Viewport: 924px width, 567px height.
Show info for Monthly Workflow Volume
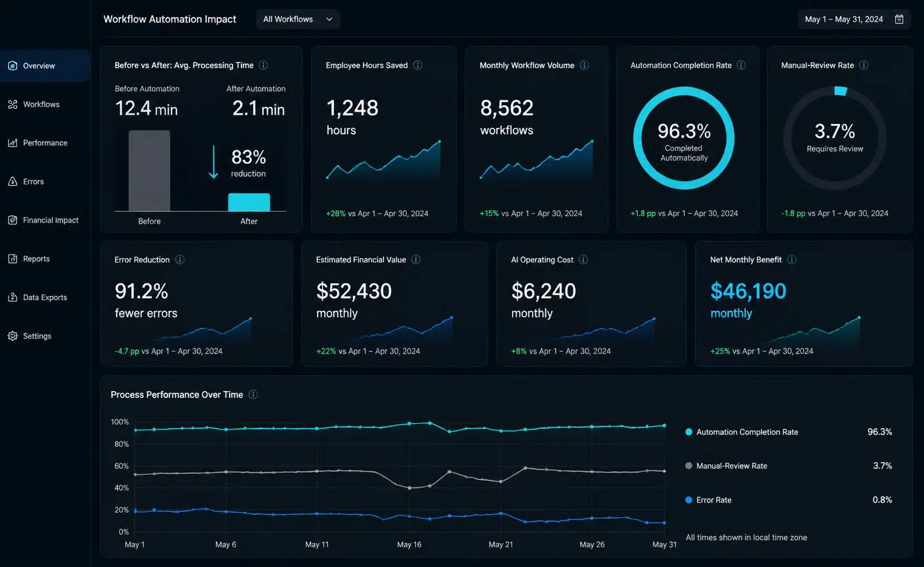coord(584,65)
